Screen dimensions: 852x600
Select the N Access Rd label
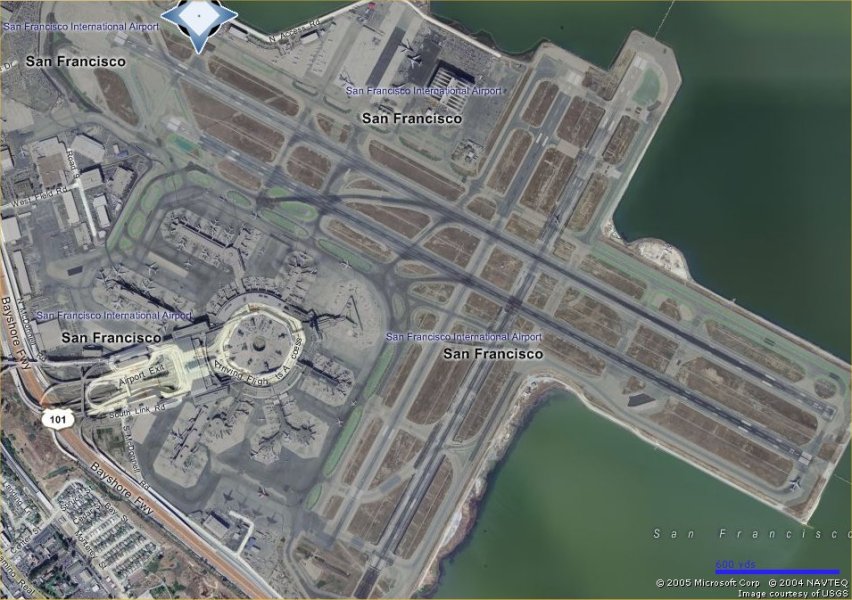(x=294, y=32)
